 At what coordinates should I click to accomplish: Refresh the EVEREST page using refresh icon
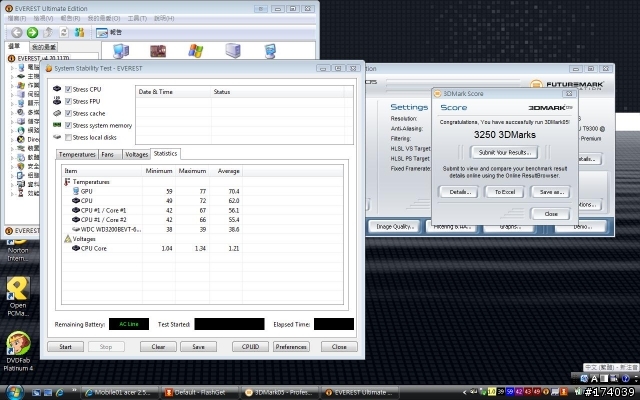click(64, 32)
